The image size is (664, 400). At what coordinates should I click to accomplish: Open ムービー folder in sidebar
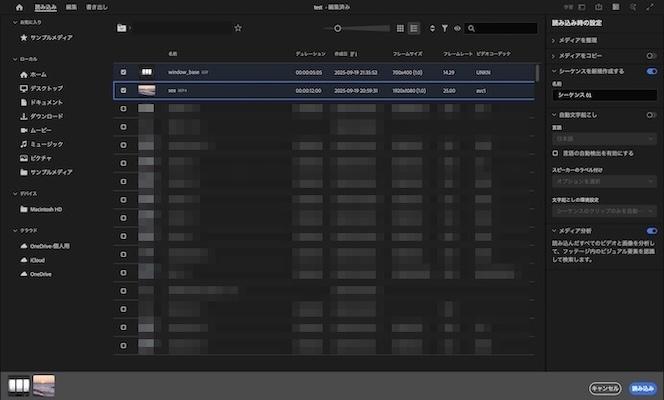coord(39,130)
